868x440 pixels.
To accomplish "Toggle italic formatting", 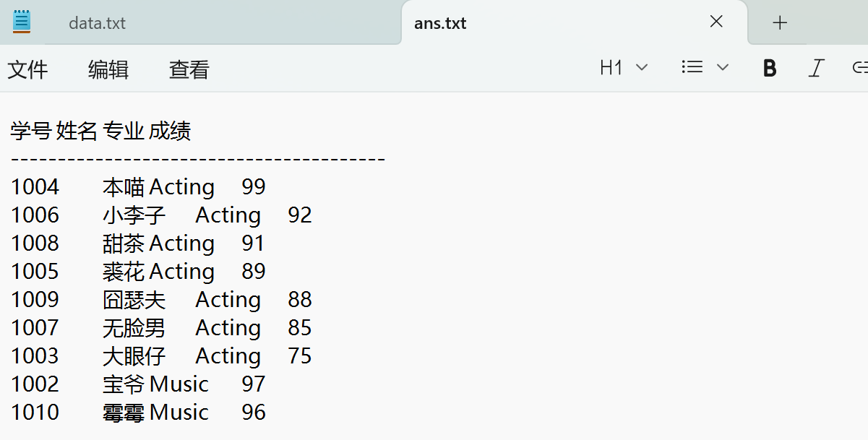I will coord(816,68).
